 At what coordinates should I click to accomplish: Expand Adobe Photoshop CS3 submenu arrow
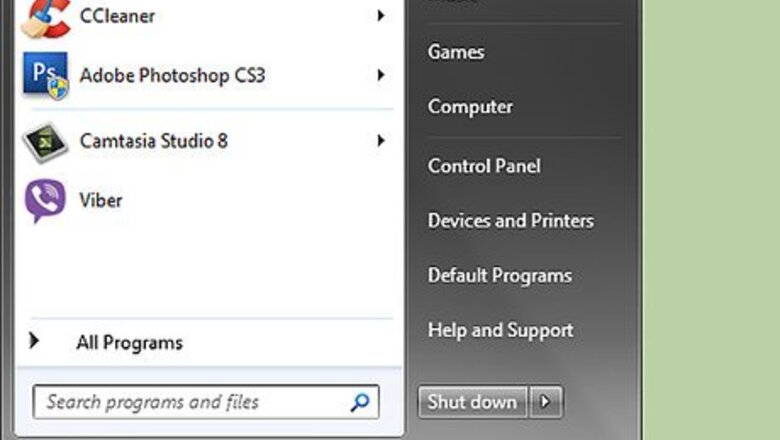click(x=381, y=75)
